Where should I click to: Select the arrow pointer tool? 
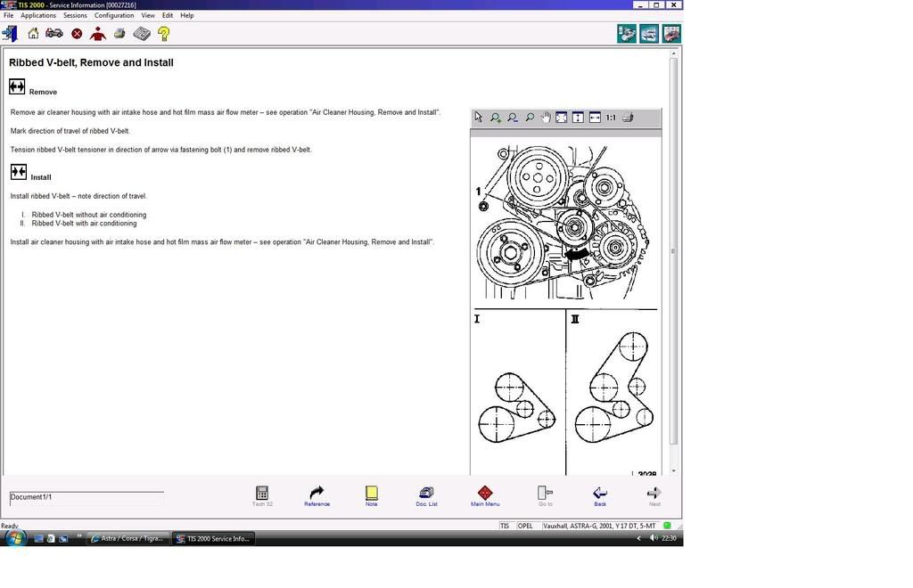tap(479, 118)
